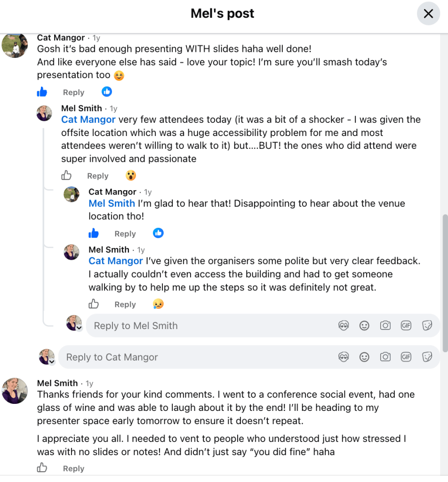Like Cat Mangor's top comment thumbs-up
448x482 pixels.
(42, 92)
